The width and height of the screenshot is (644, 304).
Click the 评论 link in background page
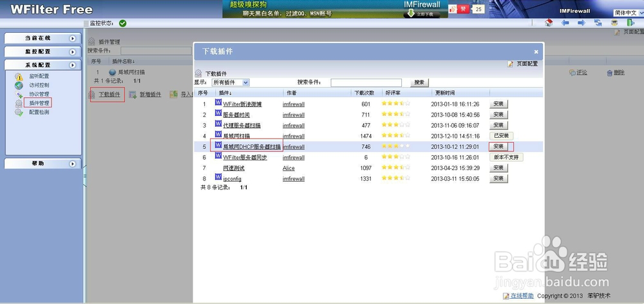(x=582, y=73)
